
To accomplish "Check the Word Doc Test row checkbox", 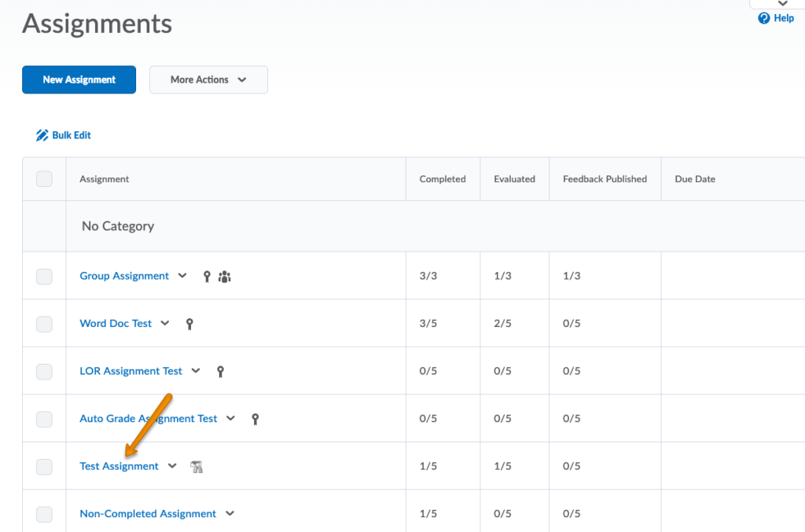I will [x=45, y=324].
